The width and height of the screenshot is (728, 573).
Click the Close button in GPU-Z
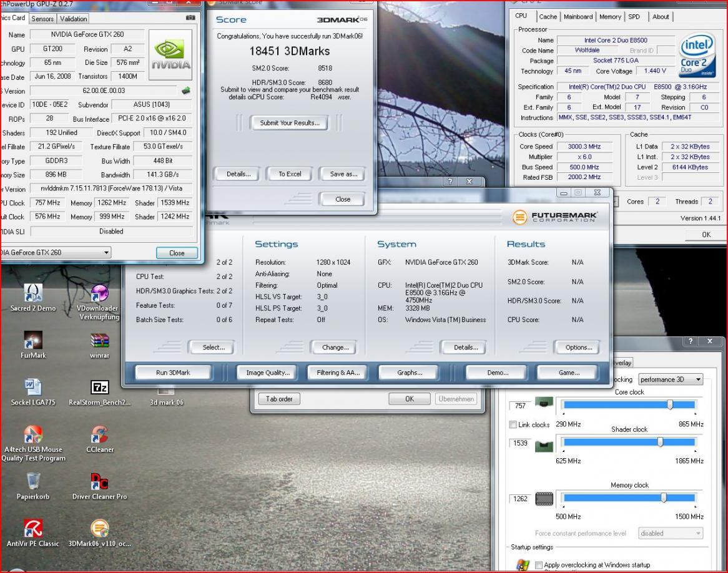click(177, 253)
